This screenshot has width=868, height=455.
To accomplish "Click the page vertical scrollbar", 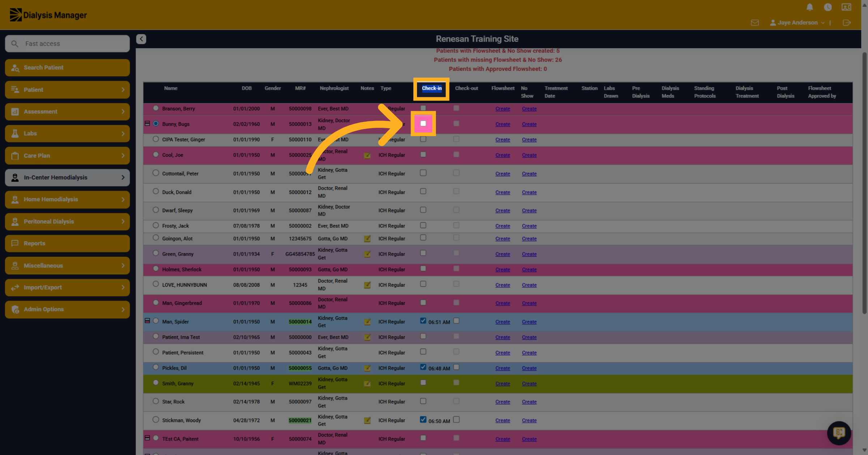I will [x=864, y=184].
